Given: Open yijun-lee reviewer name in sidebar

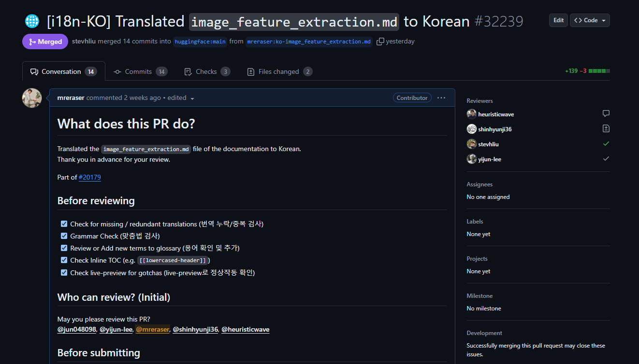Looking at the screenshot, I should [x=490, y=159].
